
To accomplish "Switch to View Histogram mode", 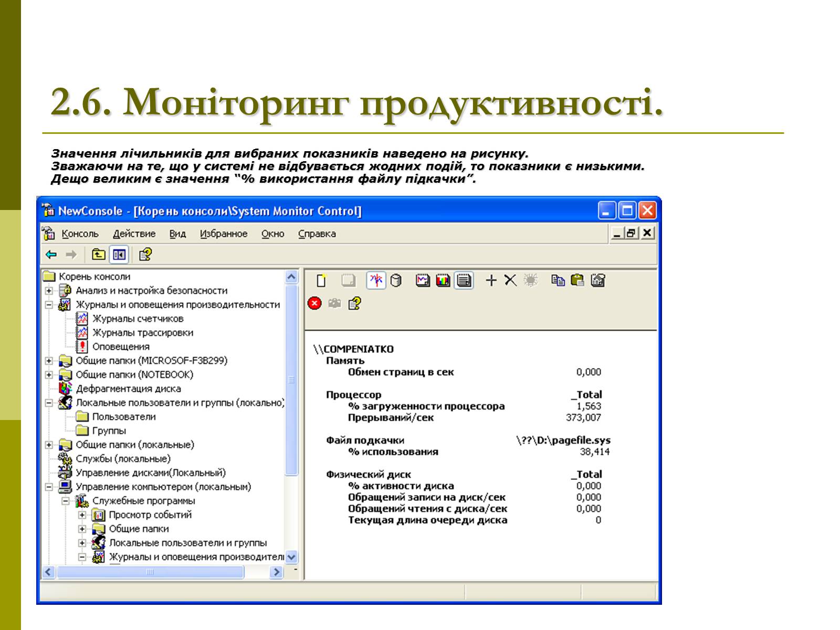I will pos(443,281).
